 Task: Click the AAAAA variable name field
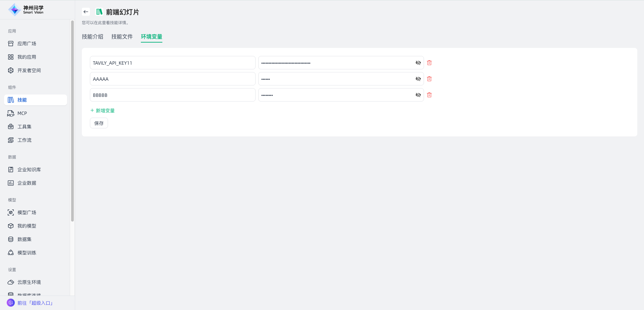[x=172, y=79]
